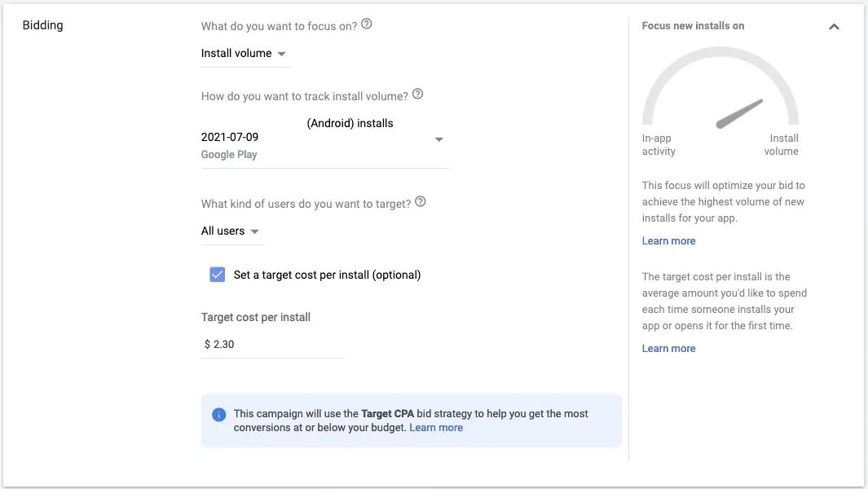Click the Install volume label under the gauge

tap(782, 145)
